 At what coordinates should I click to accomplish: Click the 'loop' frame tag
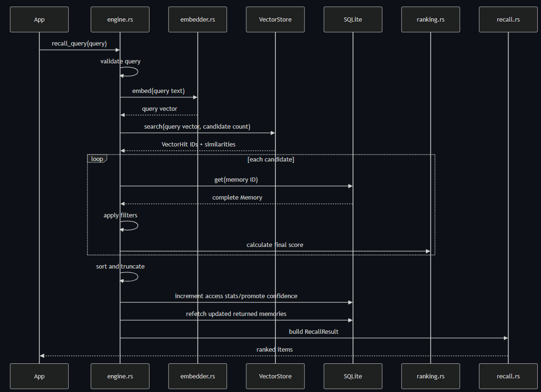97,159
